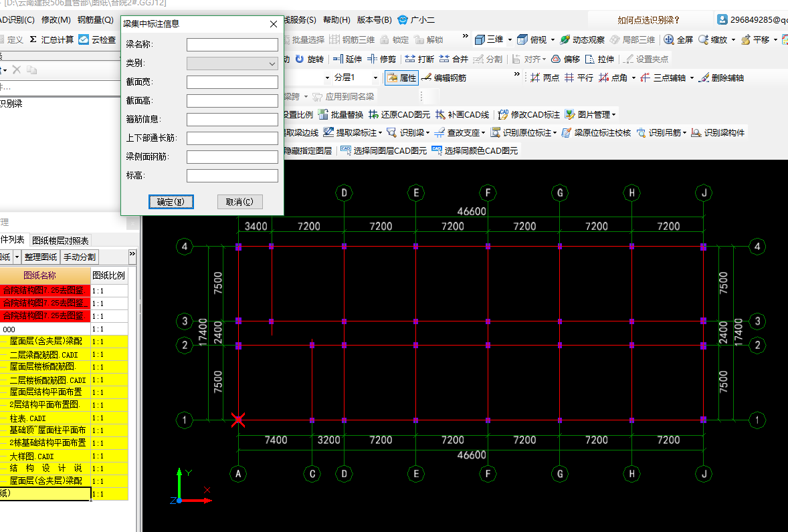Select the 延伸 extend tool
The height and width of the screenshot is (532, 788).
[347, 59]
